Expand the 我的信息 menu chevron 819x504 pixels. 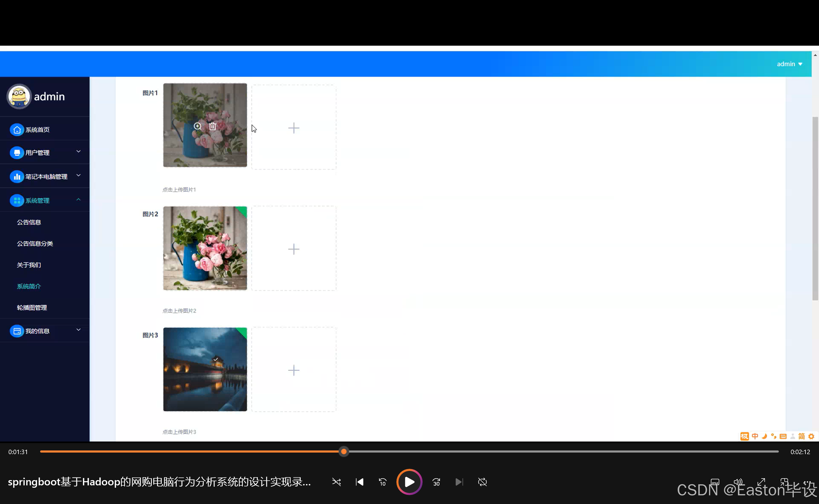point(78,330)
